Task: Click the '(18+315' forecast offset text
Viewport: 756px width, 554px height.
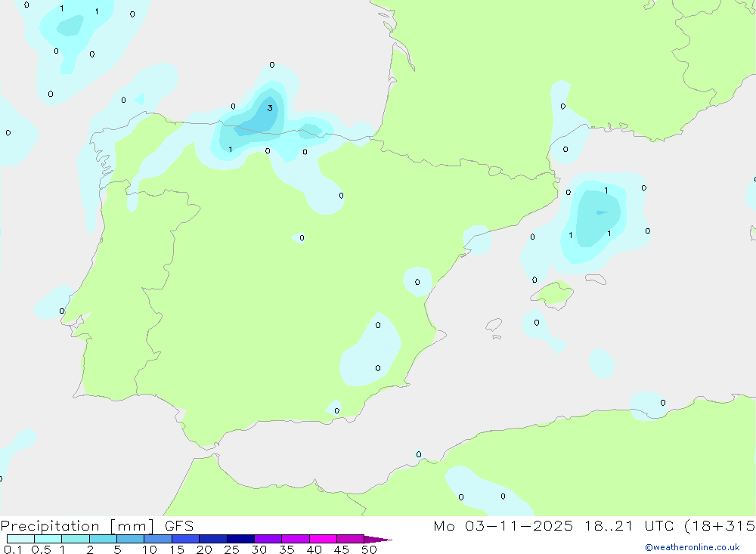Action: click(720, 526)
